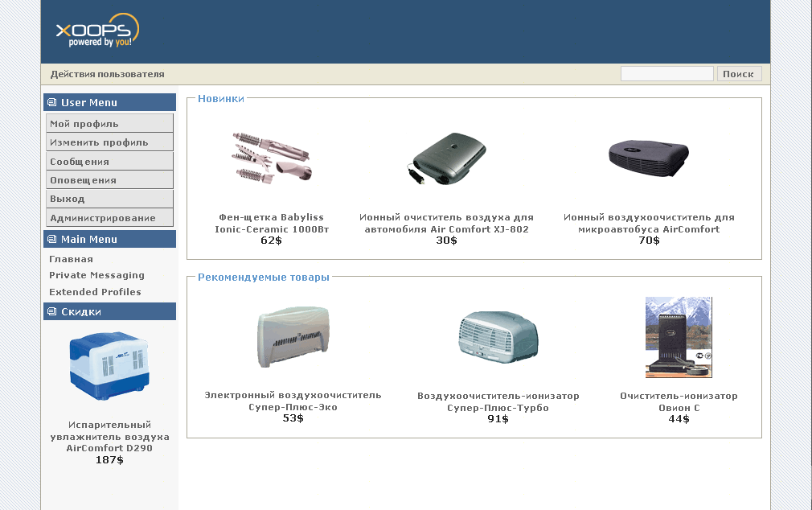Open the AirComfort minibus purifier image

pos(649,158)
